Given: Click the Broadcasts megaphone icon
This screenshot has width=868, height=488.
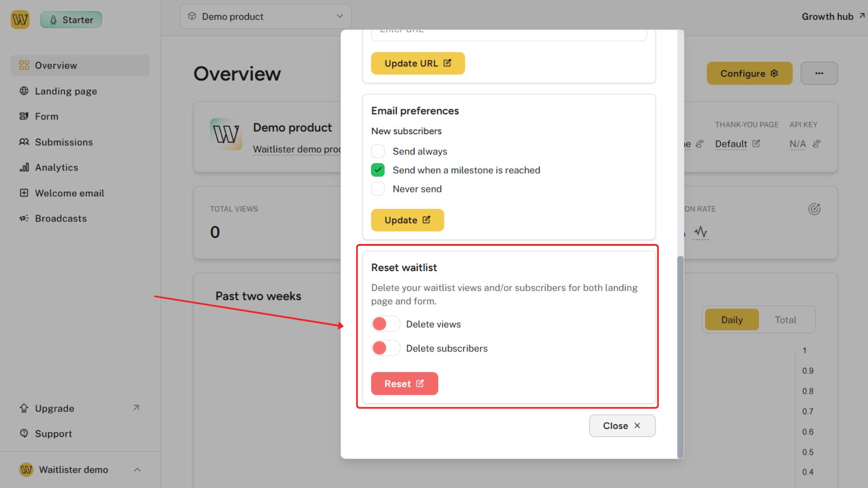Looking at the screenshot, I should pyautogui.click(x=24, y=218).
